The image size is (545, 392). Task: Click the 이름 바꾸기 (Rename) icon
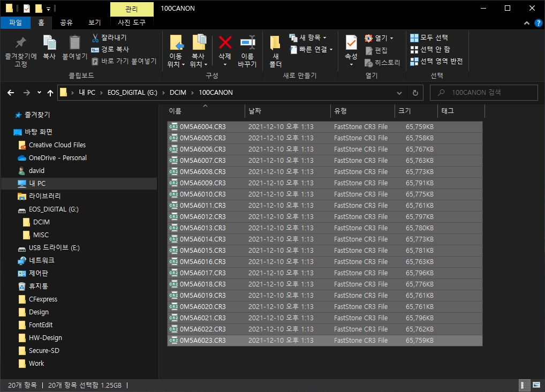pyautogui.click(x=247, y=43)
